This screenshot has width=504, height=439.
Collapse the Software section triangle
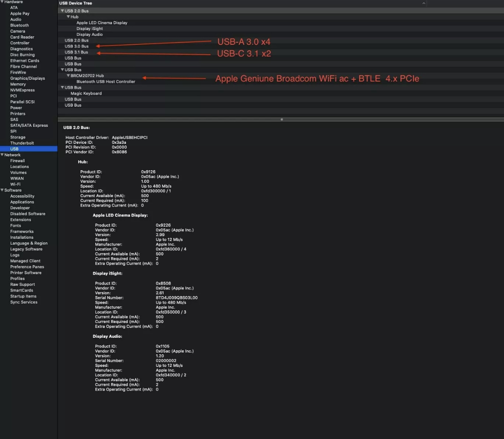(x=2, y=190)
